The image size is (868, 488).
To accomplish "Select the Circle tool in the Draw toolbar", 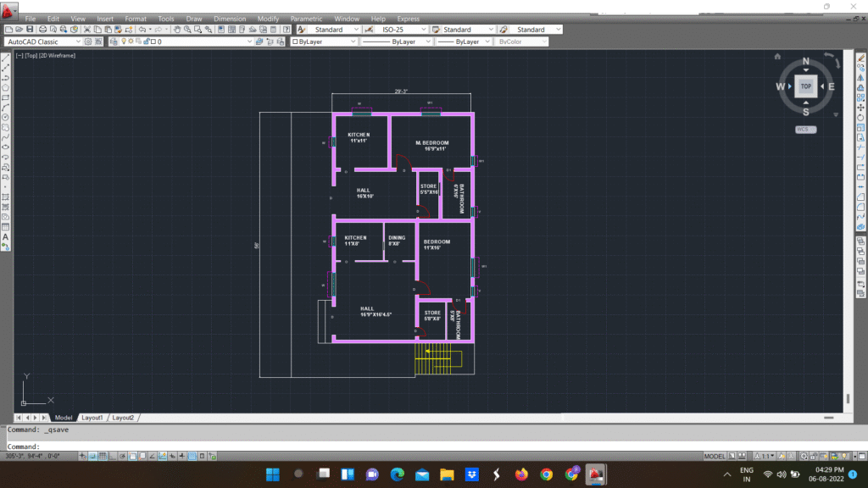I will [6, 117].
